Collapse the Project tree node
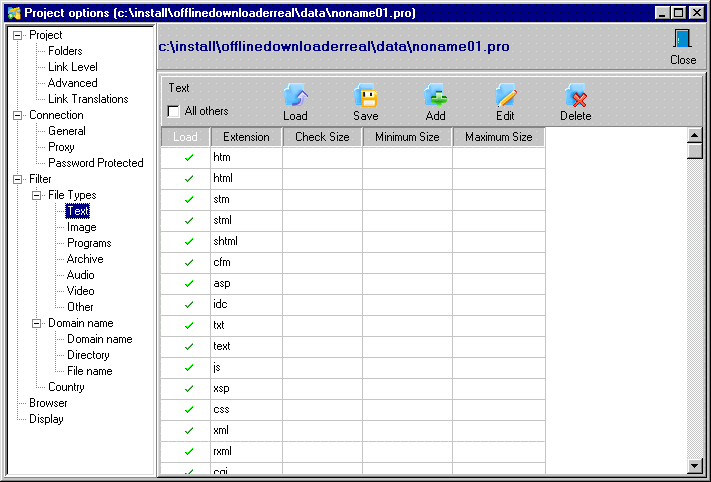This screenshot has height=482, width=711. [x=17, y=35]
